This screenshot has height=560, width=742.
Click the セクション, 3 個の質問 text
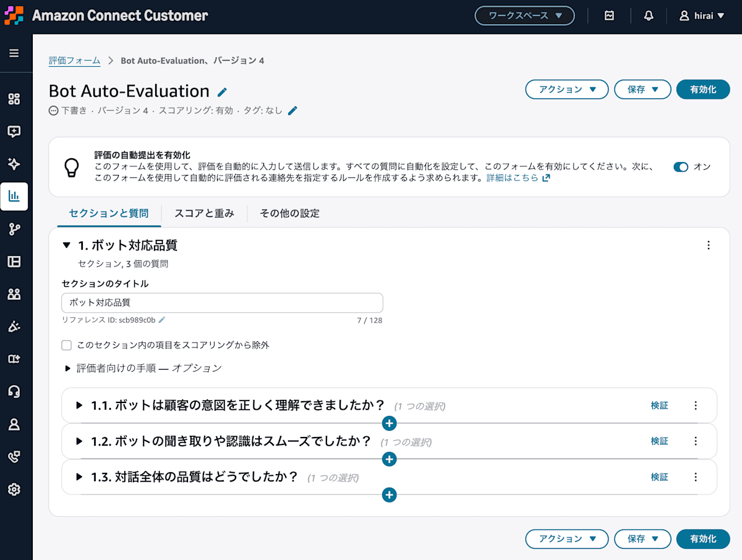click(124, 264)
